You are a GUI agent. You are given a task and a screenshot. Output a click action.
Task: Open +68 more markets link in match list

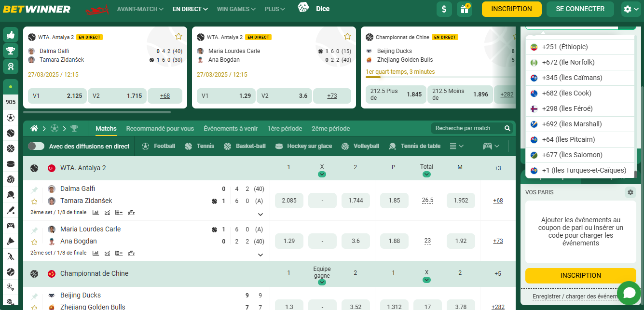498,201
